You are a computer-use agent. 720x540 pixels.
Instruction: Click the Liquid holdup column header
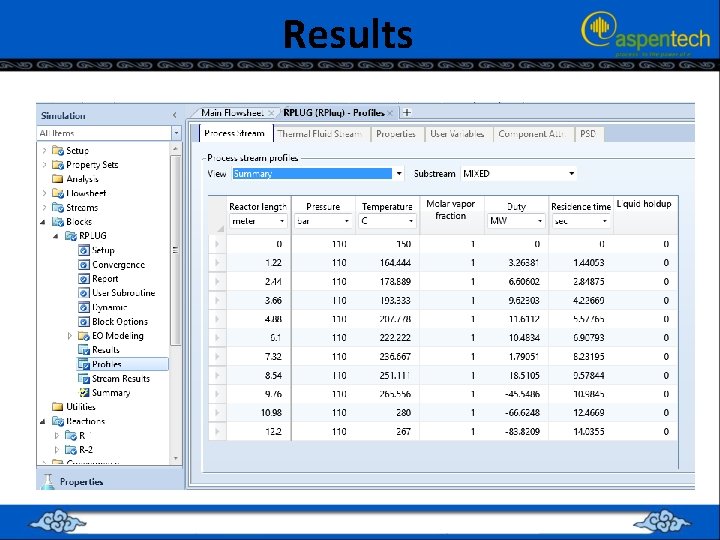click(645, 215)
